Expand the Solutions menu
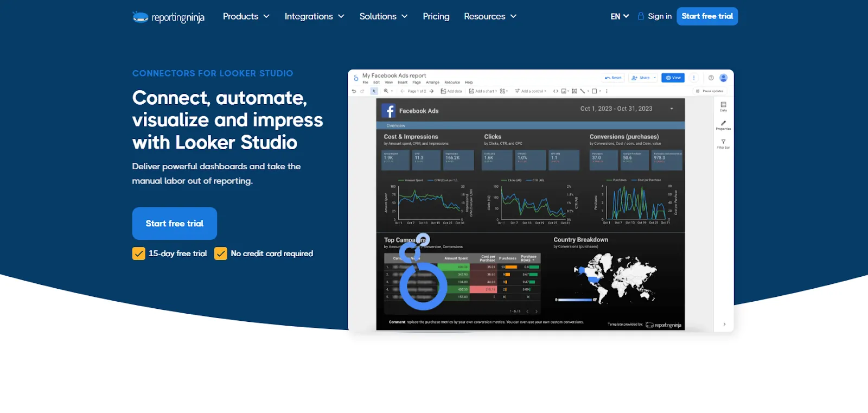This screenshot has height=413, width=868. (x=384, y=16)
